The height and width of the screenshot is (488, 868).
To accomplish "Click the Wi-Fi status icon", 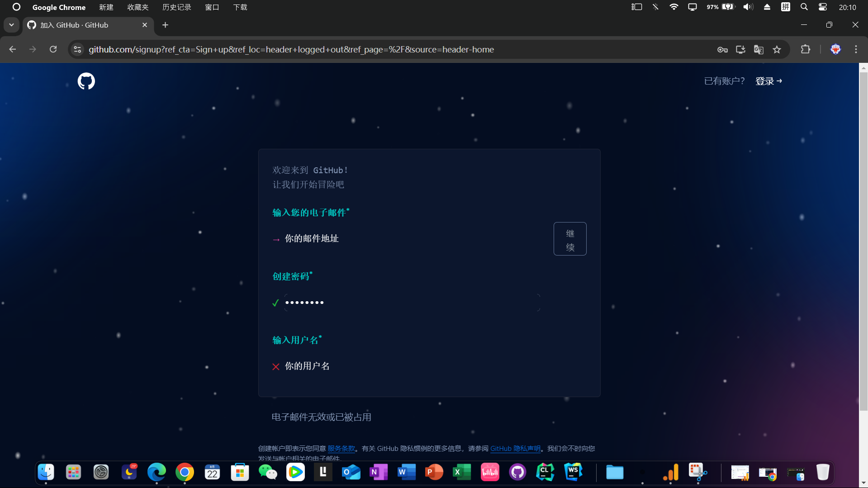I will click(x=674, y=7).
